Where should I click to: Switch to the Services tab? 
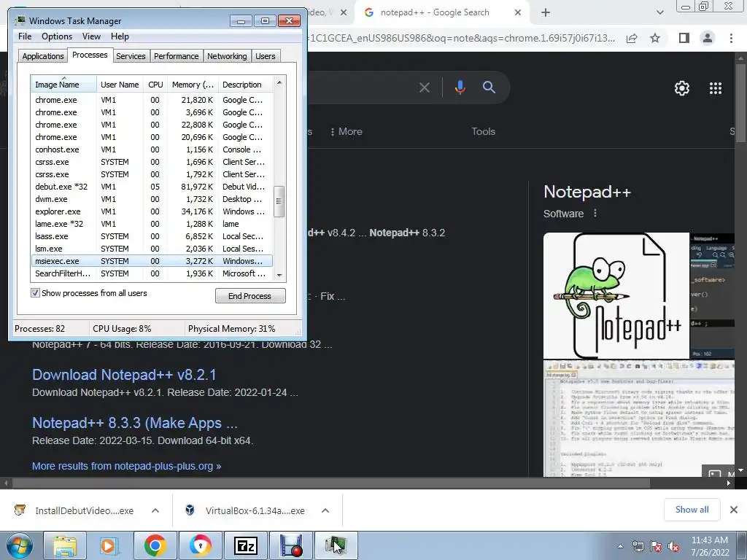(131, 56)
